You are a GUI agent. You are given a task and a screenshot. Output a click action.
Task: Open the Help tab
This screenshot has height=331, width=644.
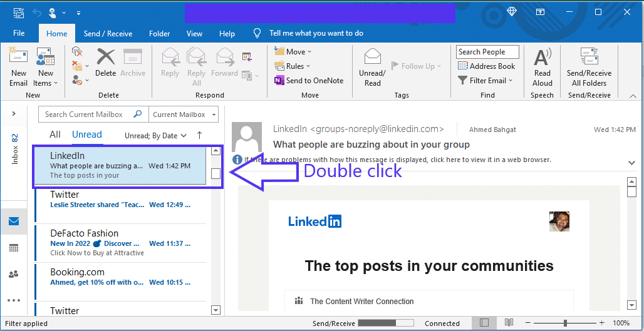point(227,34)
